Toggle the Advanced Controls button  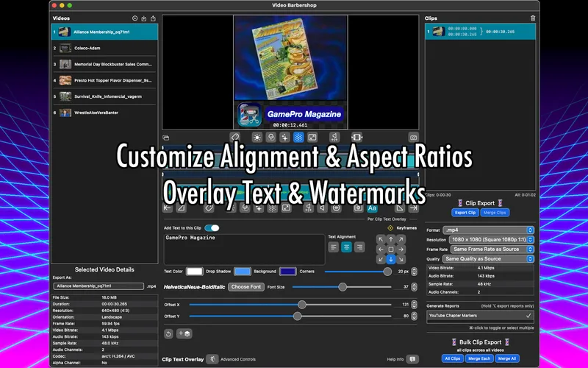212,359
